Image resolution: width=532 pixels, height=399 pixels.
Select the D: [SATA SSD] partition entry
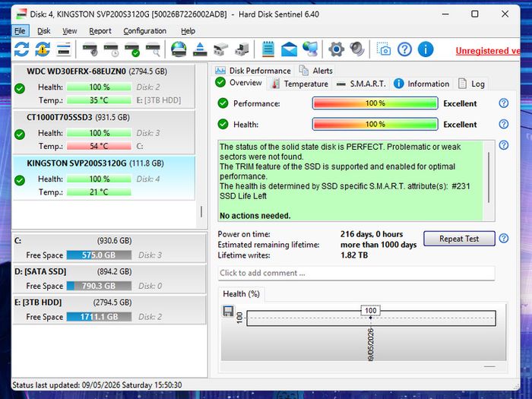109,279
